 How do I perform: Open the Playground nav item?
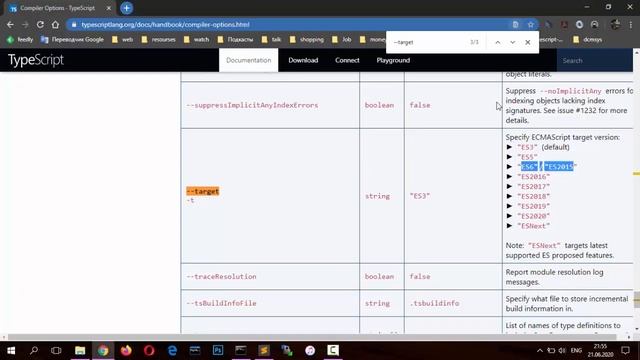(393, 60)
